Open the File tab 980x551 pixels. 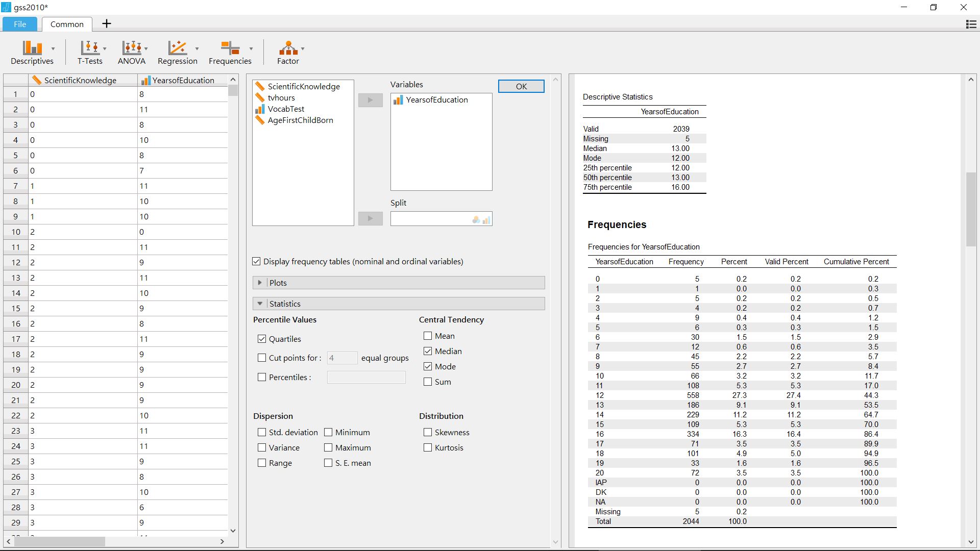[x=20, y=24]
